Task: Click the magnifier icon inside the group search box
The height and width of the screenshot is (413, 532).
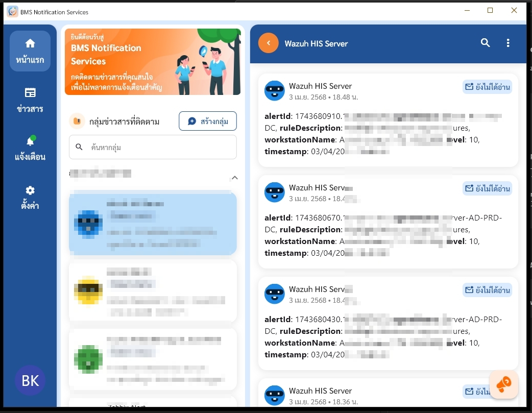Action: pos(79,147)
